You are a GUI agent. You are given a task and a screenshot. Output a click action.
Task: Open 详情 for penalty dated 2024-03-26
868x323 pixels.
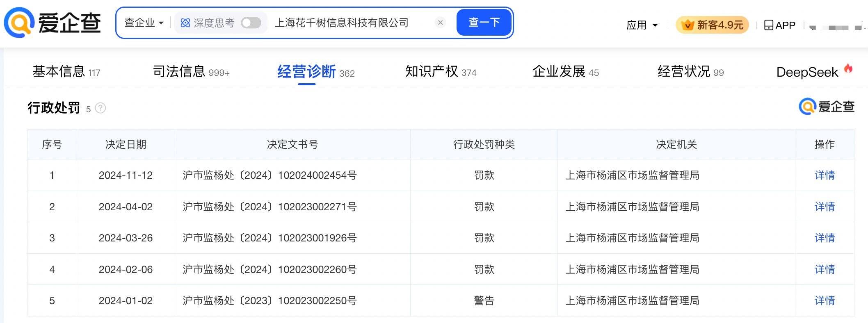825,238
